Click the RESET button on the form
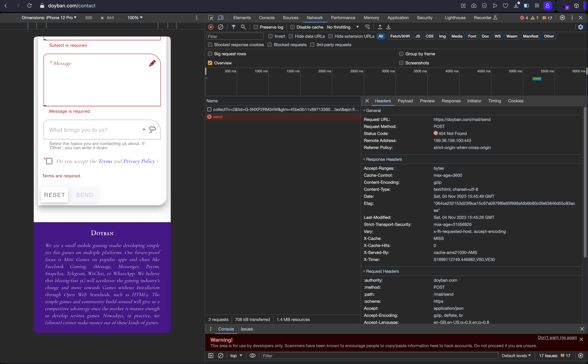Viewport: 588px width, 364px height. point(54,195)
